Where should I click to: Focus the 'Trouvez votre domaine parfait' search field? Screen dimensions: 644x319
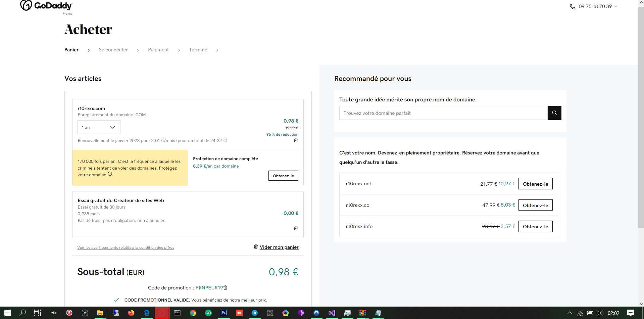coord(443,113)
